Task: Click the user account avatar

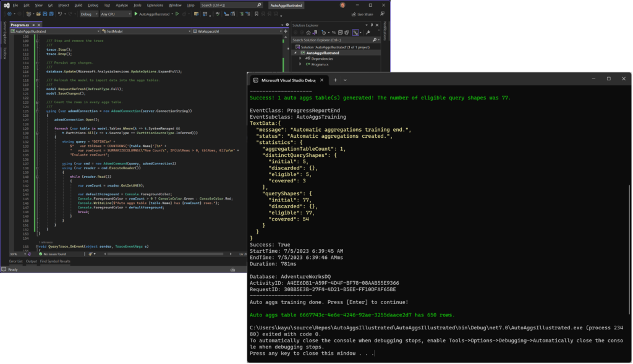Action: pos(342,5)
